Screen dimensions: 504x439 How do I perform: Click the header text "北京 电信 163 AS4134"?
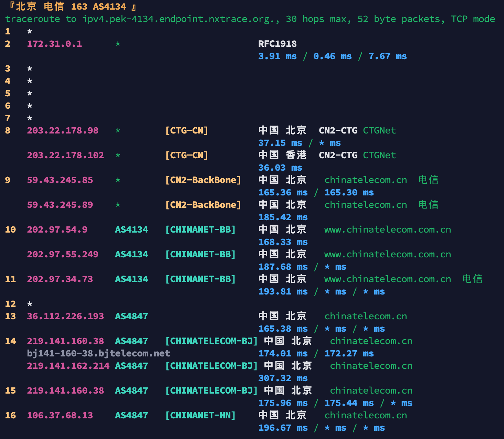pos(71,7)
